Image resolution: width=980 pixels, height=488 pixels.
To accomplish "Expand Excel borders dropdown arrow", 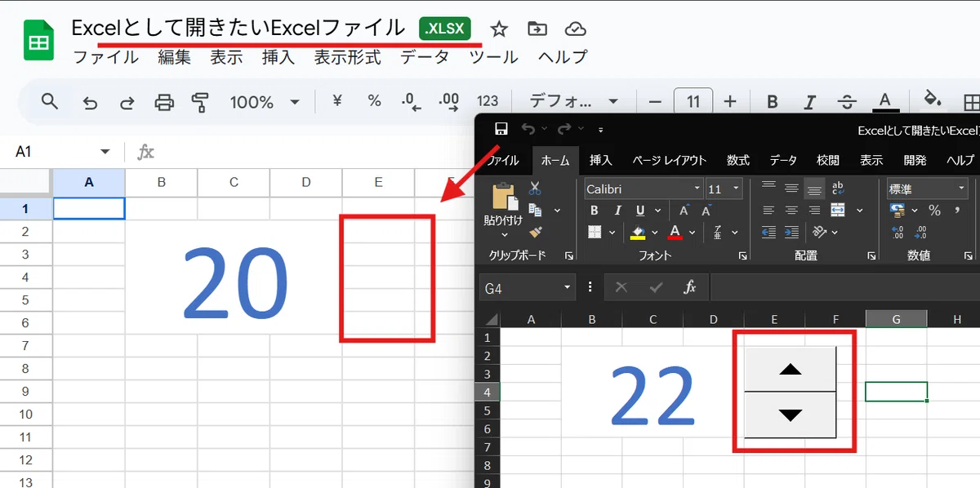I will pos(612,233).
